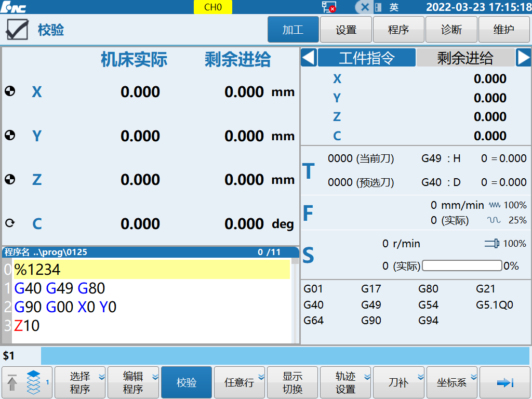Click the C axis rotation icon
The height and width of the screenshot is (399, 532).
click(10, 223)
